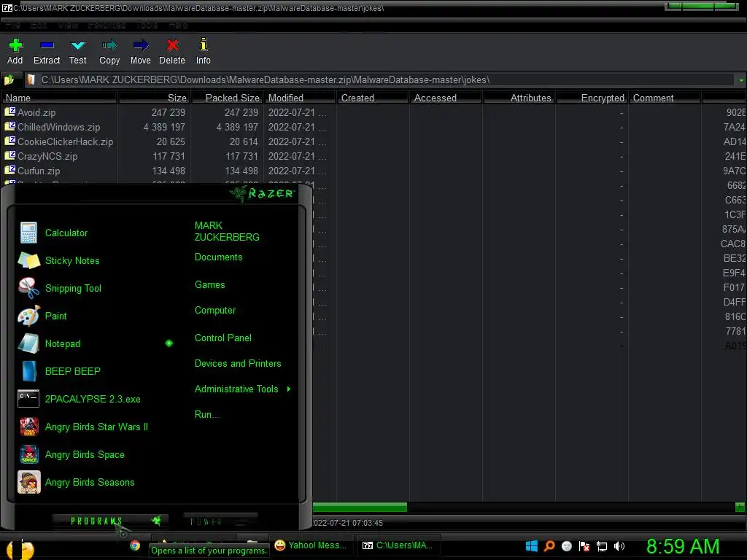Image resolution: width=747 pixels, height=560 pixels.
Task: Open the address bar path dropdown arrow
Action: pyautogui.click(x=741, y=80)
